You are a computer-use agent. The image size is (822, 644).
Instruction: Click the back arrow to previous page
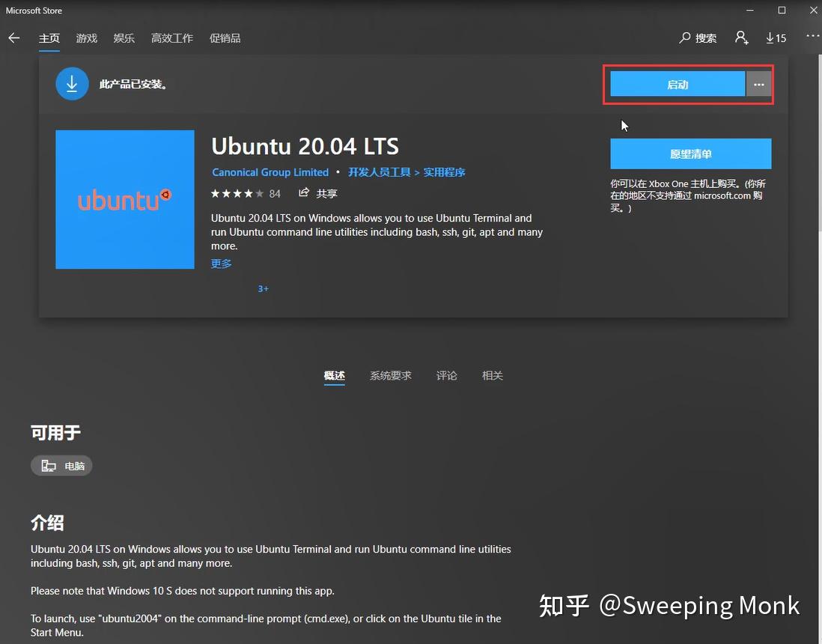tap(14, 37)
